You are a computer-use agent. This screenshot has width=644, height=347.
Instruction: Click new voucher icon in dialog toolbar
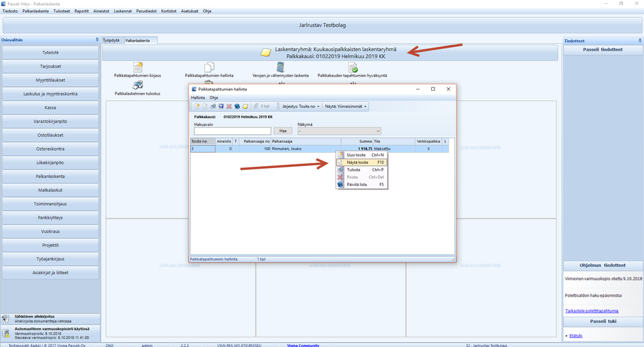pyautogui.click(x=197, y=106)
